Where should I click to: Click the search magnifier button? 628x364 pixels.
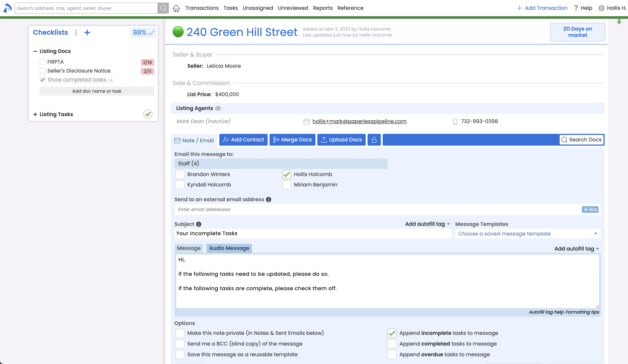coord(163,8)
